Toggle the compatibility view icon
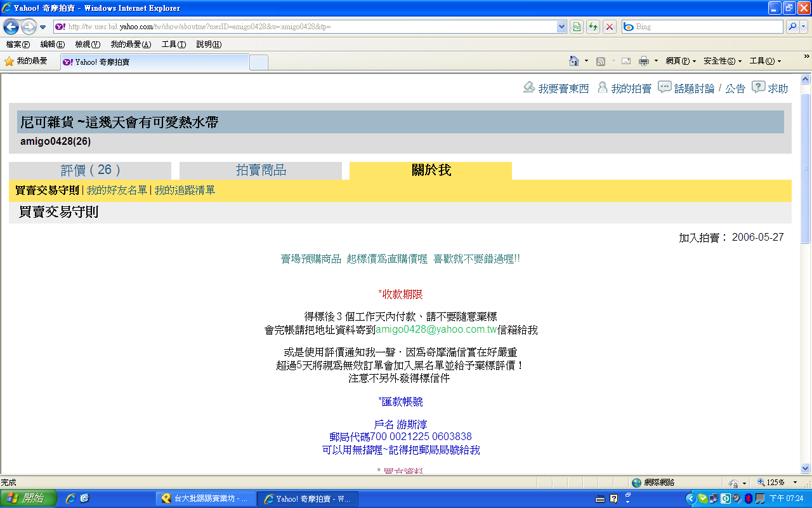Image resolution: width=812 pixels, height=508 pixels. [x=577, y=27]
